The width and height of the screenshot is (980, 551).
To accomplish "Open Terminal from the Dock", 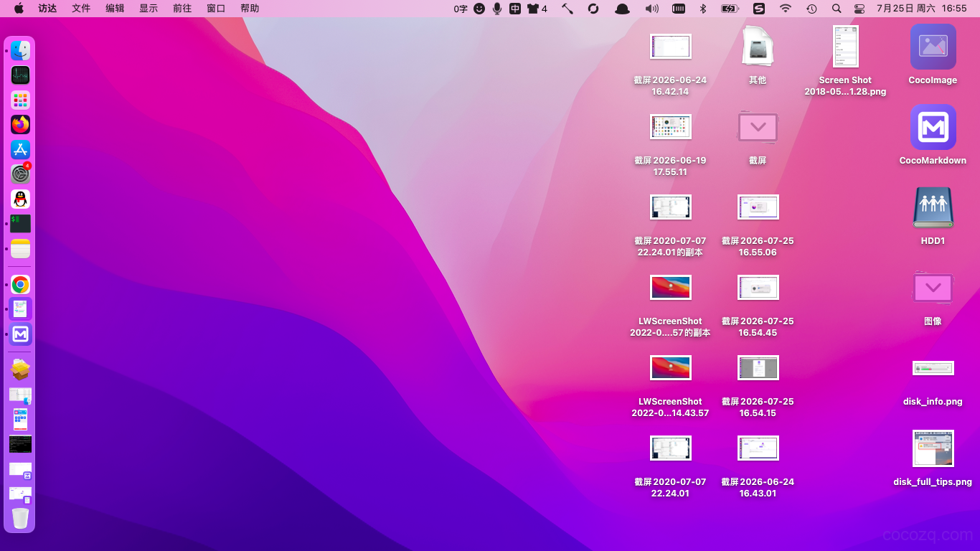I will pos(20,224).
